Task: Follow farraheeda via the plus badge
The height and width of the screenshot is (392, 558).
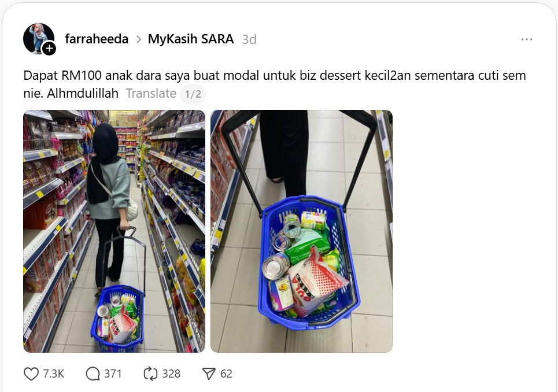Action: (49, 49)
